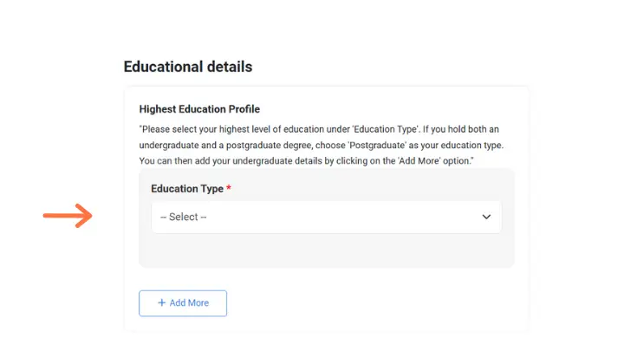Click the plus icon beside Add More
Image resolution: width=624 pixels, height=364 pixels.
[161, 302]
